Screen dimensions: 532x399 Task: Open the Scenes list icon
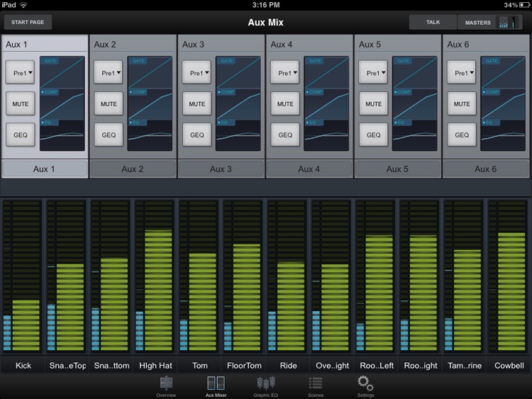click(316, 386)
